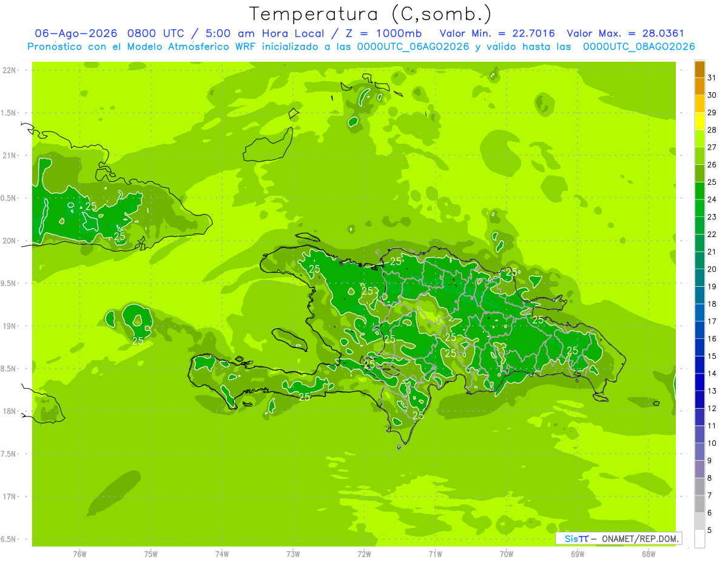Click the yellow swatch between 28 and 29

point(699,121)
